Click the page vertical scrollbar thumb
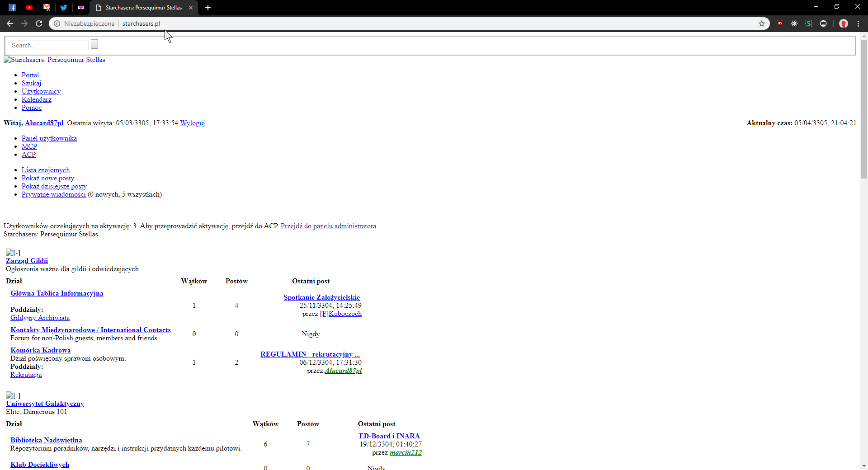The image size is (868, 470). pos(864,108)
